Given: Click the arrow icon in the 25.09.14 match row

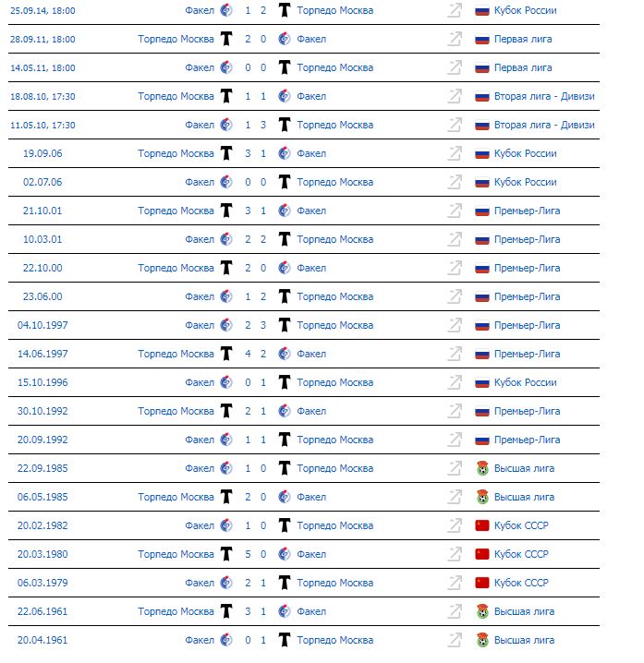Looking at the screenshot, I should click(454, 10).
